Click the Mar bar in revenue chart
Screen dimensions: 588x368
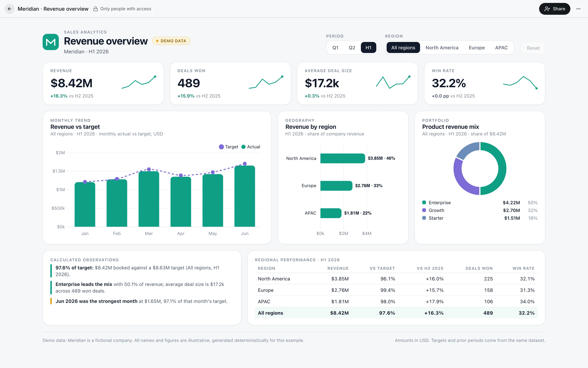pos(149,199)
